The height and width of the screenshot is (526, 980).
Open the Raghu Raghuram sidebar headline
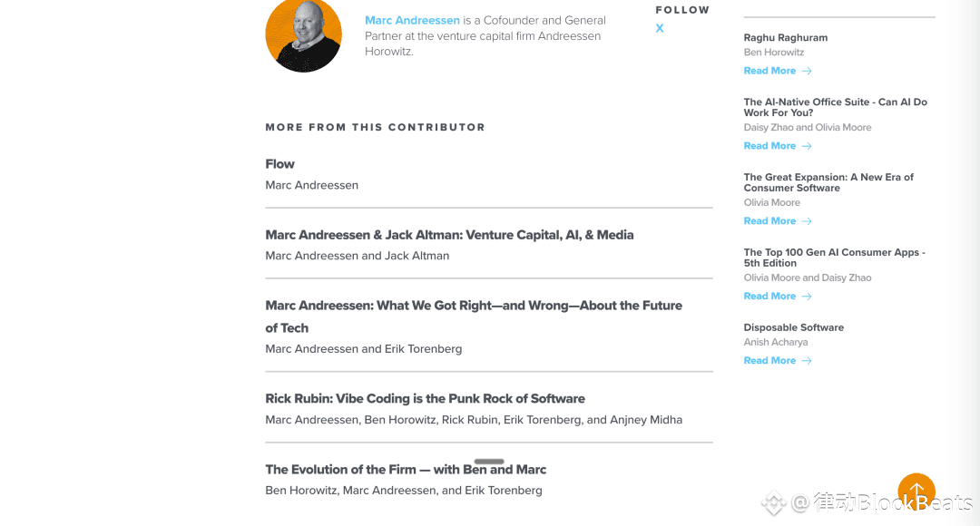[x=785, y=38]
